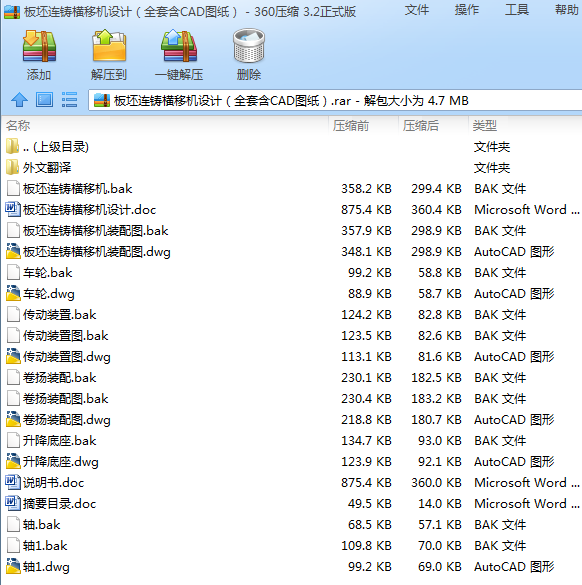Click the blank file icon of 轴.bak
Screen dimensions: 582x585
click(13, 524)
